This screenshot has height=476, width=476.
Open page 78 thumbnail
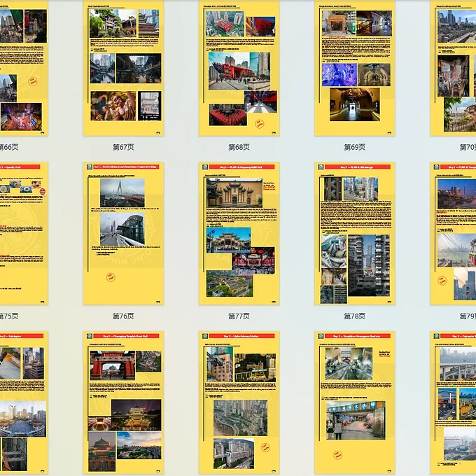tap(354, 233)
